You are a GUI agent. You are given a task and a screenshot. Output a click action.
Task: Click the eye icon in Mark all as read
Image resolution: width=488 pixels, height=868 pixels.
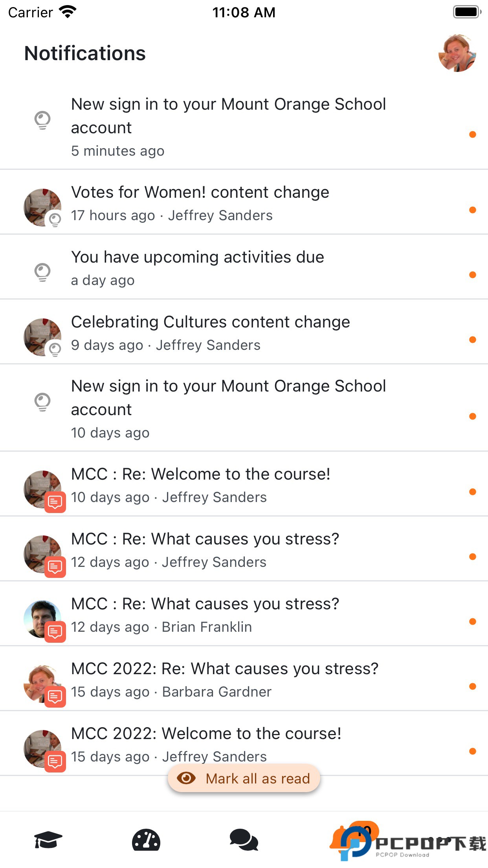coord(186,778)
